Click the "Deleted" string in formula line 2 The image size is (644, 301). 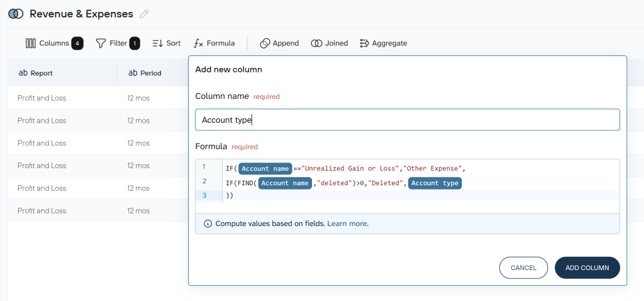[x=386, y=183]
